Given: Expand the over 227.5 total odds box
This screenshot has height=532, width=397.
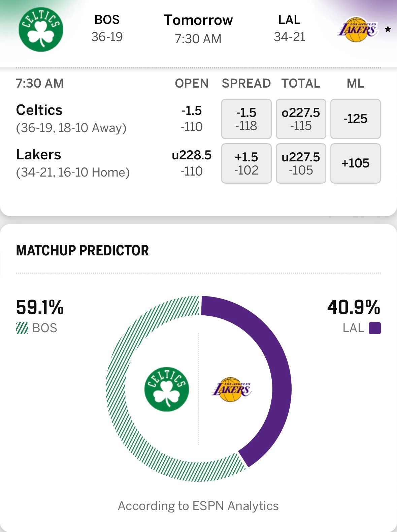Looking at the screenshot, I should coord(301,119).
